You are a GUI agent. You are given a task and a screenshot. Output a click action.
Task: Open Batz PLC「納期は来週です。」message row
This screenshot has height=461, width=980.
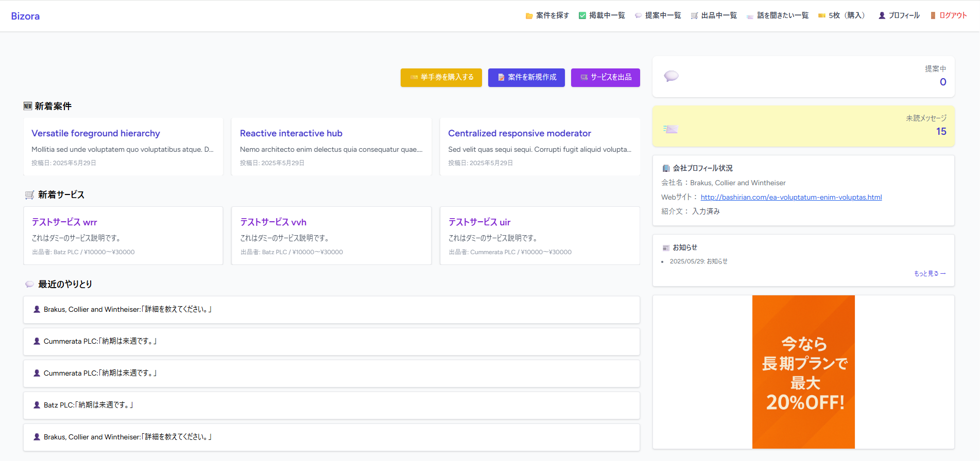click(332, 405)
